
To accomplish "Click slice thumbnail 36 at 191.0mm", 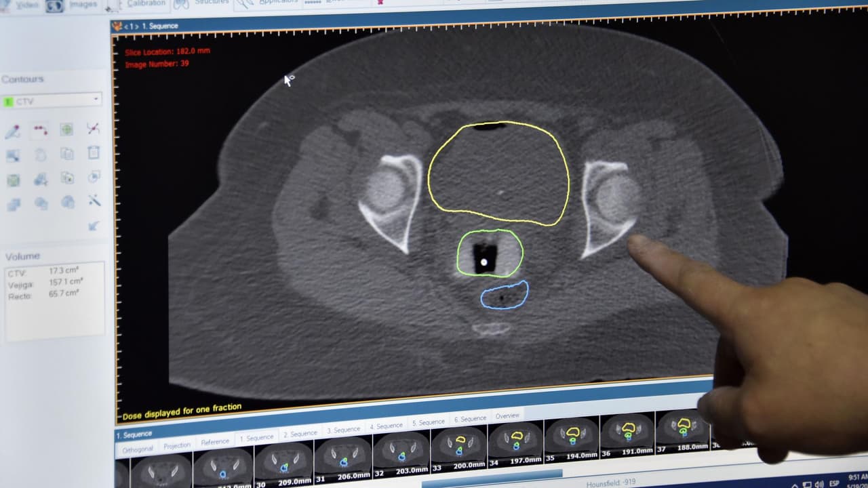I will (x=628, y=433).
